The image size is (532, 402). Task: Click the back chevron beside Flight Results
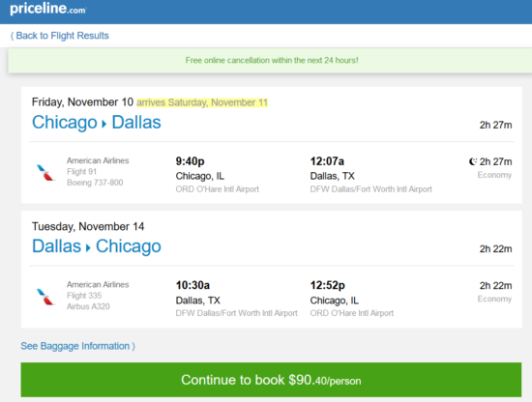[x=12, y=36]
